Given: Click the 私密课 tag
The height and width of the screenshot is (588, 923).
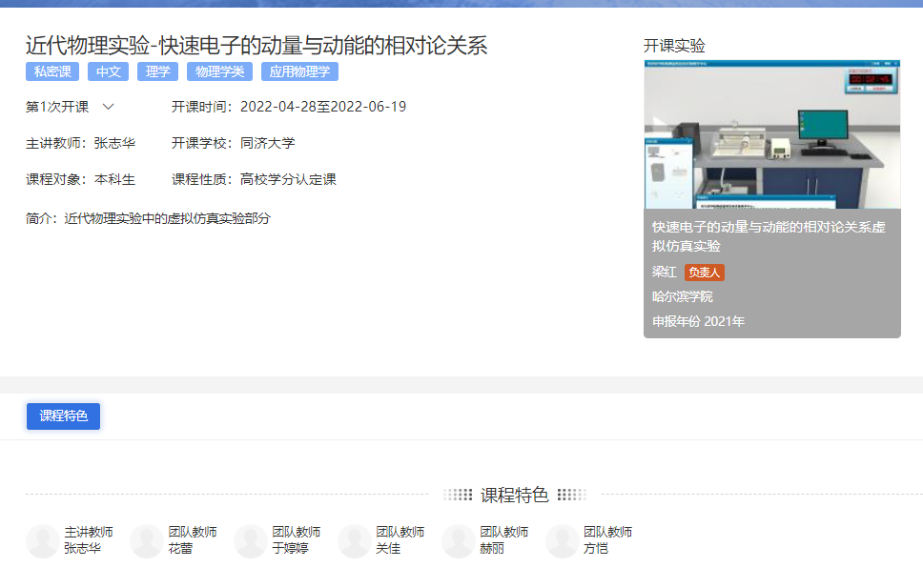Looking at the screenshot, I should tap(52, 71).
